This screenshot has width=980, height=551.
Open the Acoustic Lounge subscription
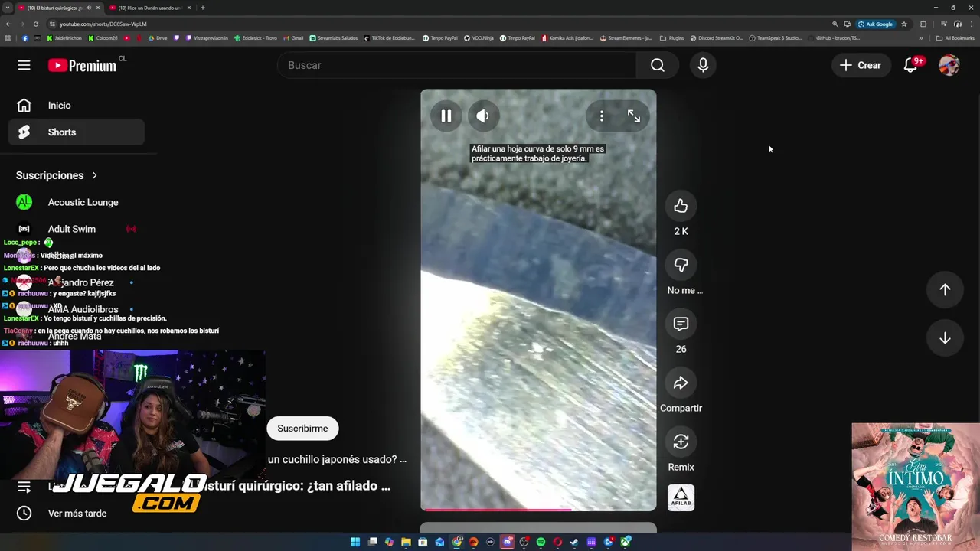[x=76, y=202]
